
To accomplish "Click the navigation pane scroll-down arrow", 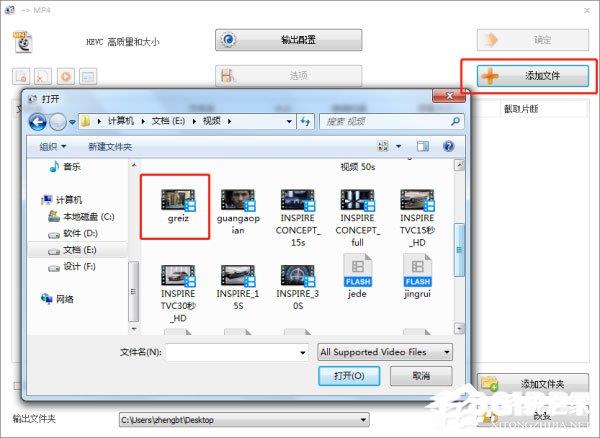I will [x=134, y=329].
